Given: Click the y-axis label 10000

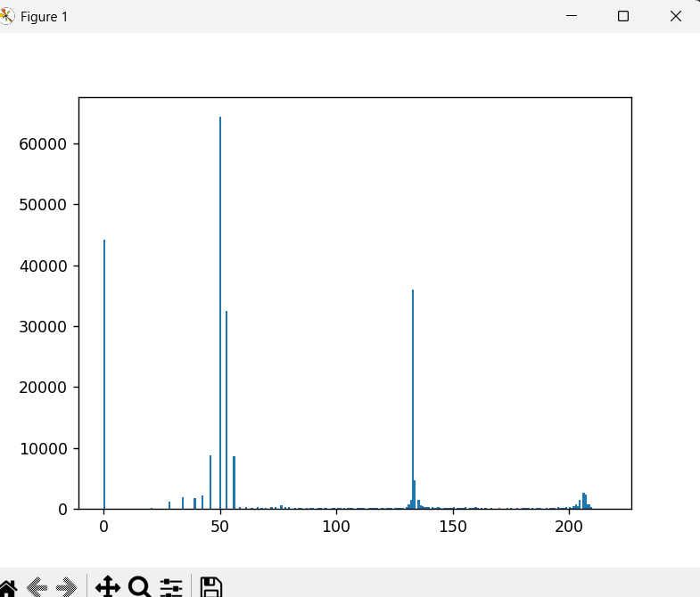Looking at the screenshot, I should coord(43,448).
